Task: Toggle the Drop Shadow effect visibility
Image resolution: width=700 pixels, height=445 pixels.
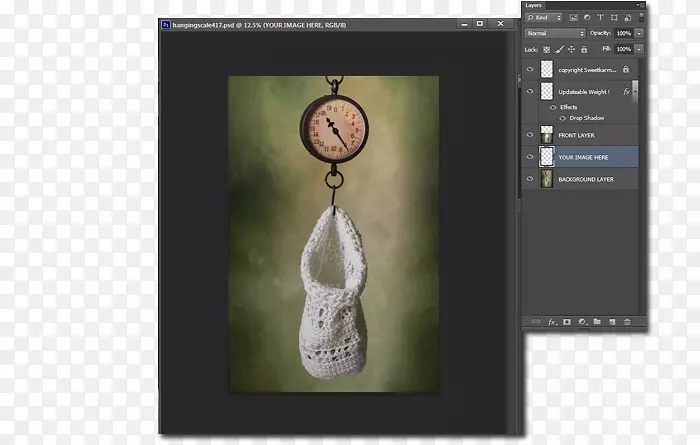Action: (562, 118)
